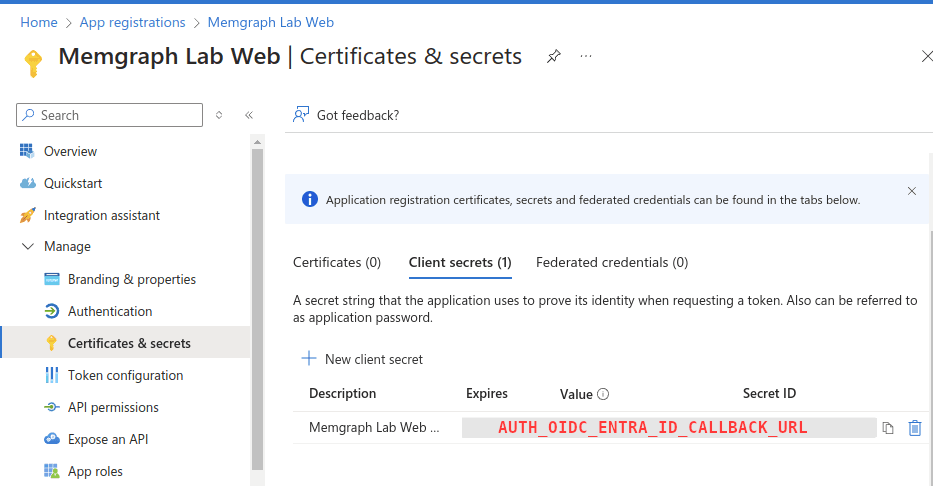The image size is (933, 486).
Task: Open Quickstart page
Action: pos(73,183)
